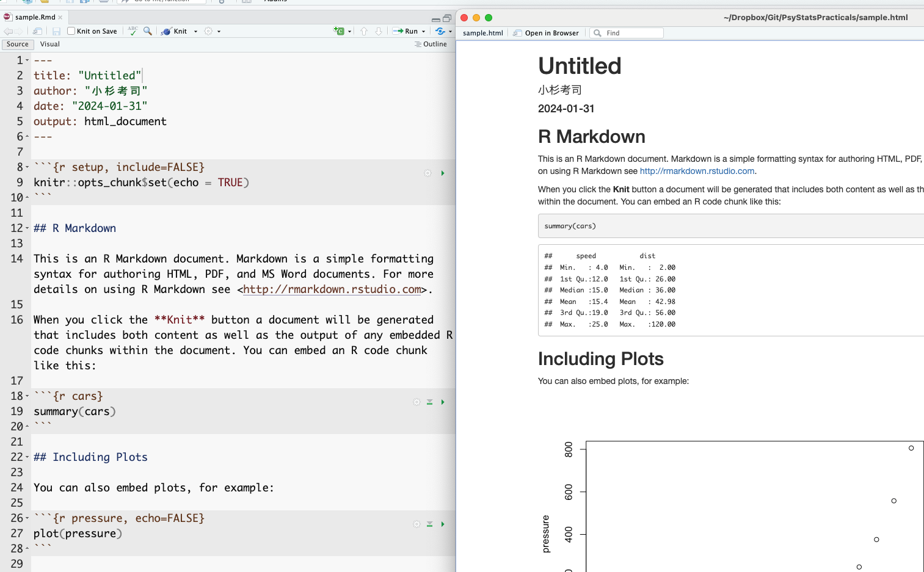
Task: Click the blue publish icon
Action: (x=440, y=31)
